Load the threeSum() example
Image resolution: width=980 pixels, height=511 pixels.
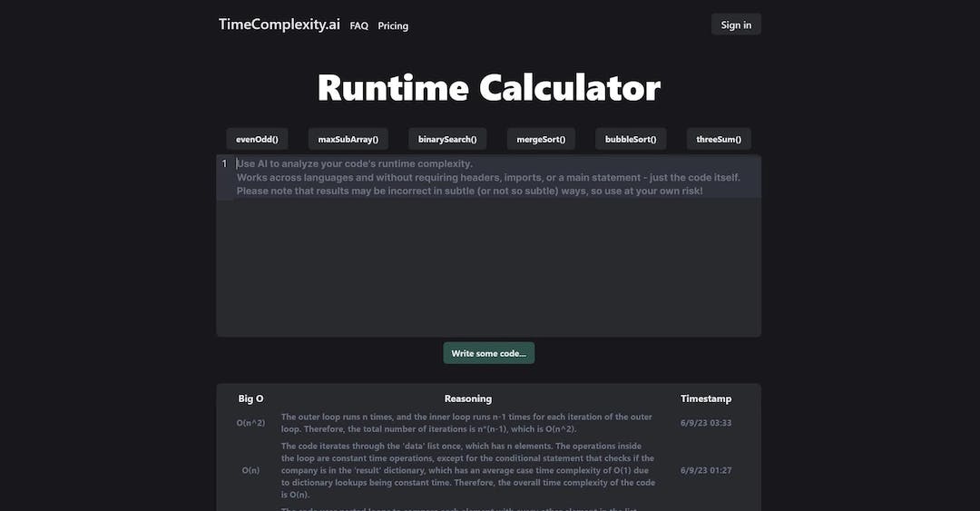(719, 139)
